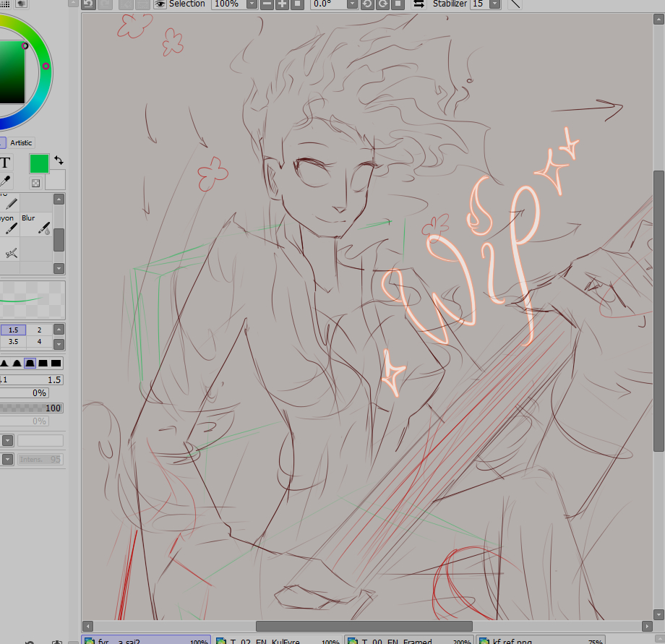Select the Text tool

pos(4,163)
